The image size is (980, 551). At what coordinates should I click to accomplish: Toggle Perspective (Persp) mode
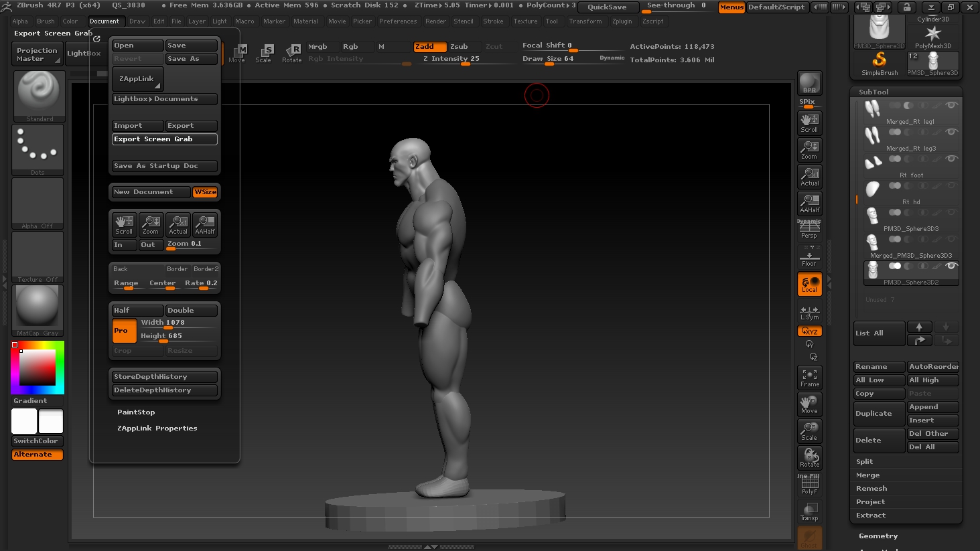click(809, 229)
